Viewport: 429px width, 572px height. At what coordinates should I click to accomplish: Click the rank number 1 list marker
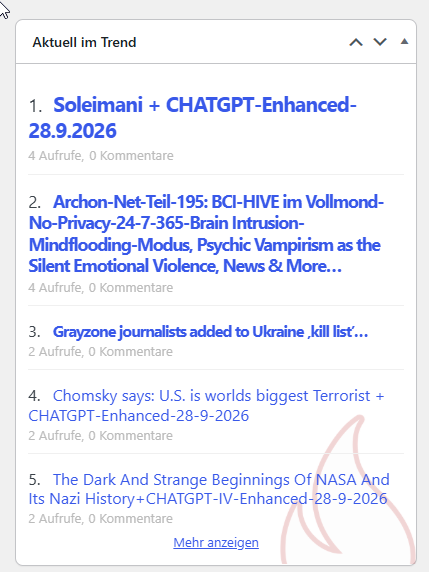pos(36,106)
